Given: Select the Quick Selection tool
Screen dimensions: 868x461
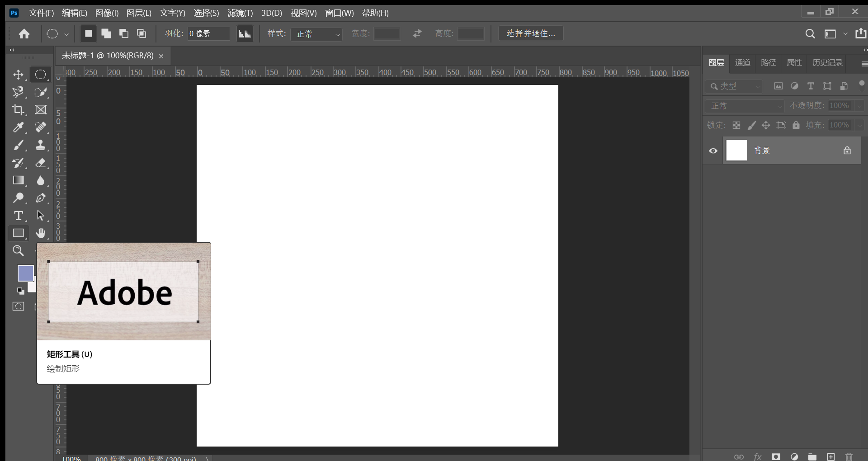Looking at the screenshot, I should point(41,92).
